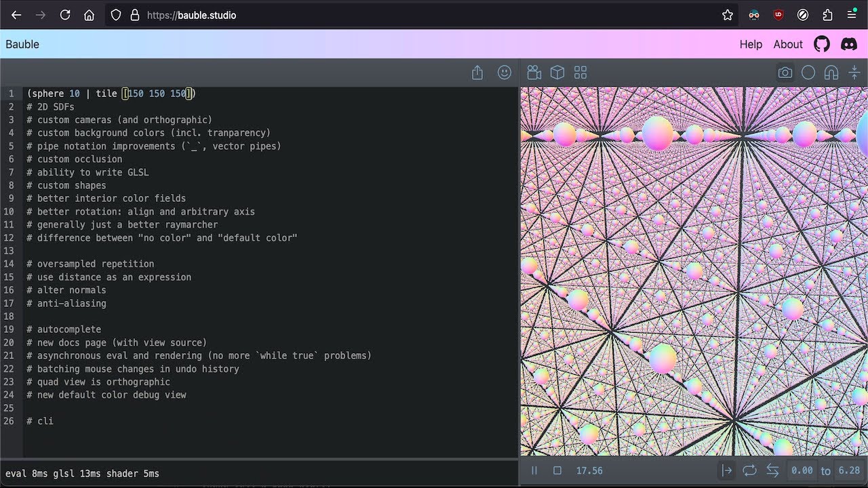Click the loop start time field 0.00
The height and width of the screenshot is (488, 868).
(802, 470)
